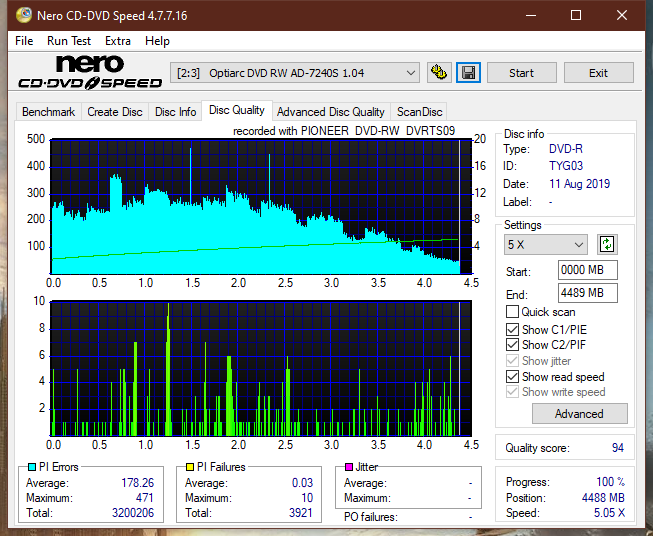Open the 5 X speed dropdown
Screen dimensions: 653x536
tap(546, 244)
